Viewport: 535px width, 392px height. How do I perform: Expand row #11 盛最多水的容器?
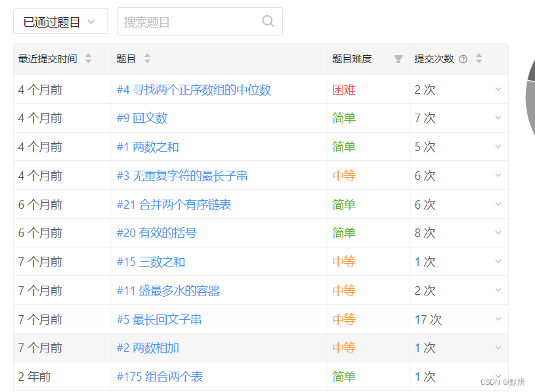pyautogui.click(x=498, y=290)
